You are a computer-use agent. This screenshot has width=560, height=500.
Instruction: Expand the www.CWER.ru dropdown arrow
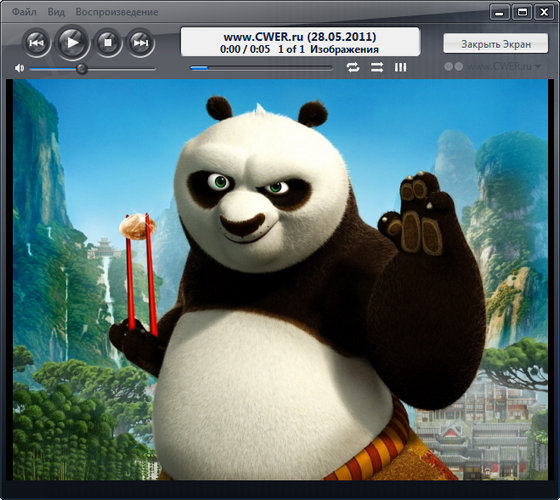(538, 66)
